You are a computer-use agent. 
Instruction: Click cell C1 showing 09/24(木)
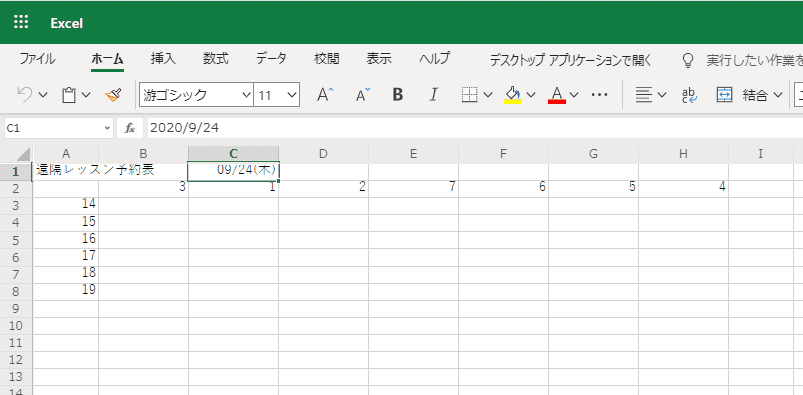(234, 171)
